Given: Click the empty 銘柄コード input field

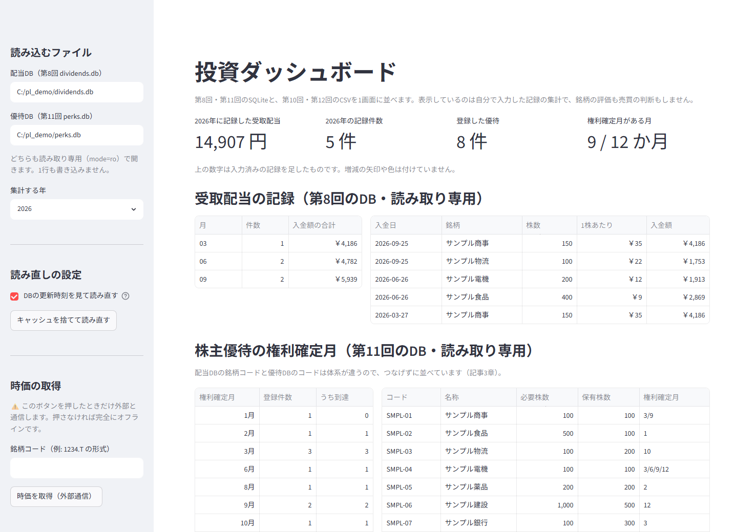Looking at the screenshot, I should 77,468.
